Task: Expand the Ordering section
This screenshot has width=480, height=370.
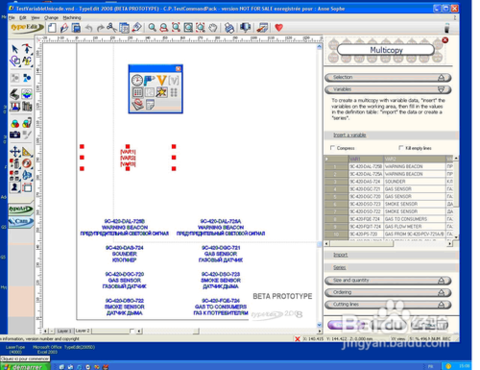Action: 388,292
